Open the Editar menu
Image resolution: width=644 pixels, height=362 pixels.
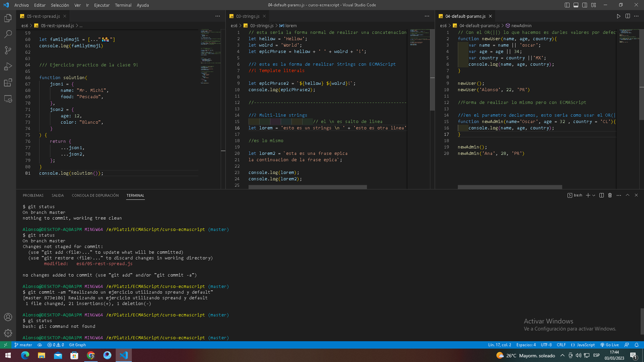[40, 5]
